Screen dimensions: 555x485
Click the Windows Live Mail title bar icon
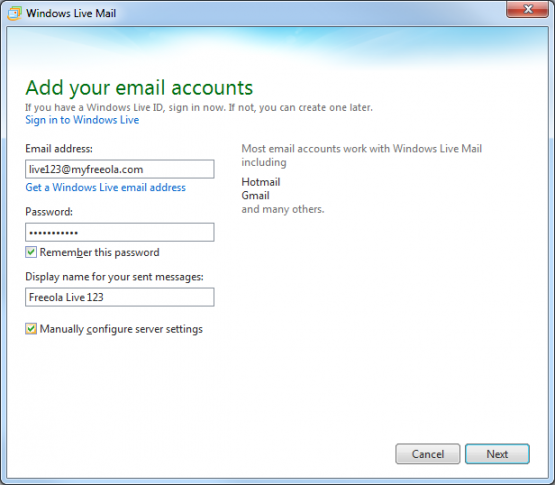[14, 13]
